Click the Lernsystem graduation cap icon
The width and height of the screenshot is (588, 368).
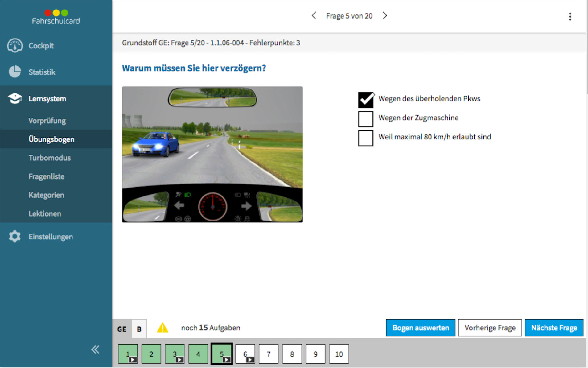tap(15, 98)
